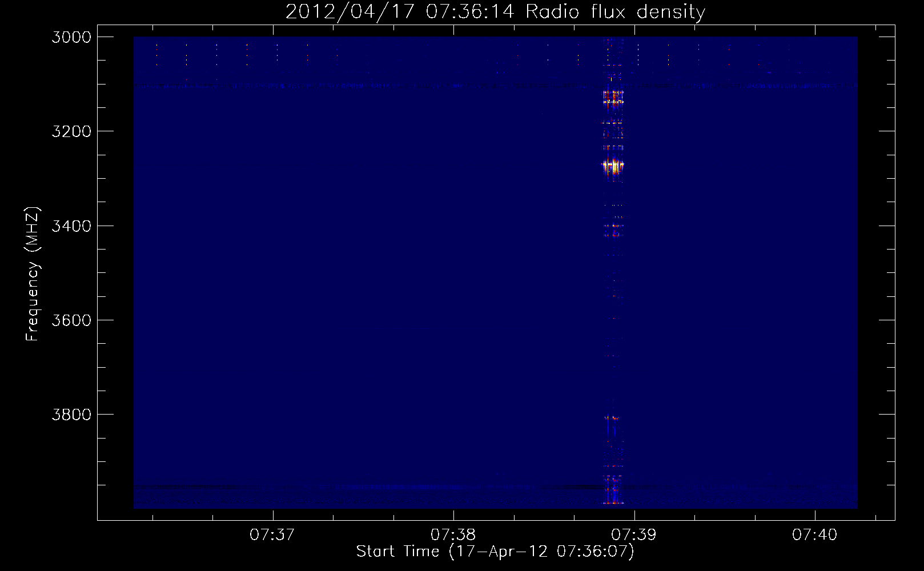Click the 3400 frequency tick label
924x571 pixels.
coord(71,226)
